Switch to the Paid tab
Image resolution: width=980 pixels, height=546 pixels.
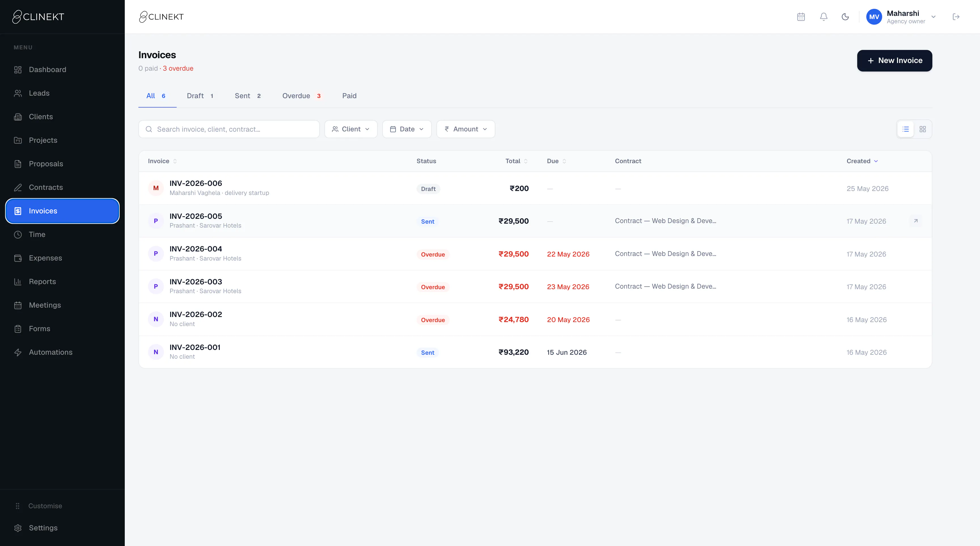pos(349,96)
